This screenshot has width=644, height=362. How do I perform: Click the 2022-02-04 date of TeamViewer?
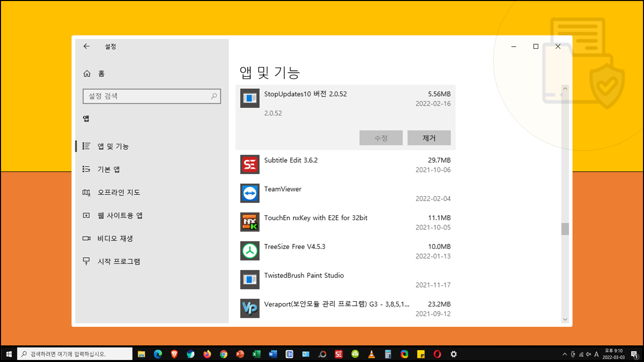pyautogui.click(x=433, y=199)
